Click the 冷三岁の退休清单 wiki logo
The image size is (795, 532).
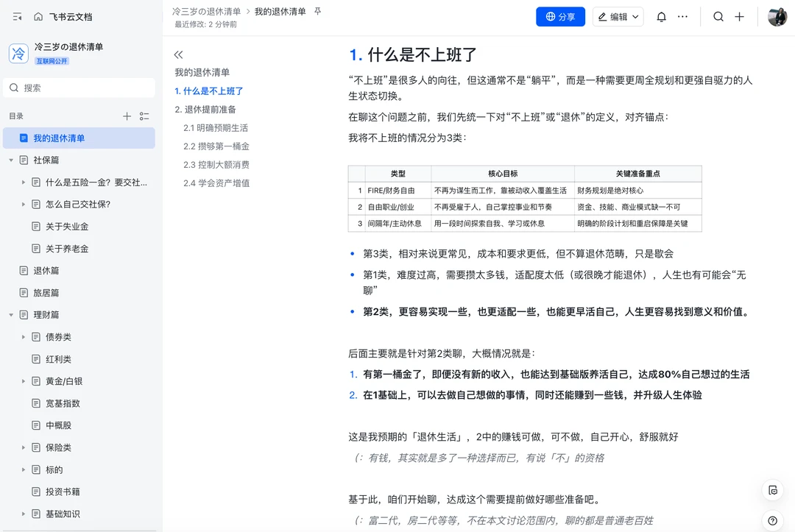coord(18,53)
